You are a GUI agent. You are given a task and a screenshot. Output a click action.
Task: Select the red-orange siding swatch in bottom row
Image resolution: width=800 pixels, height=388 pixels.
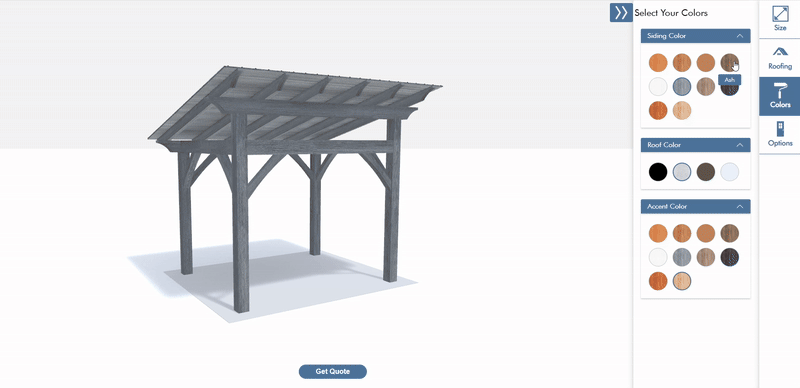point(658,110)
